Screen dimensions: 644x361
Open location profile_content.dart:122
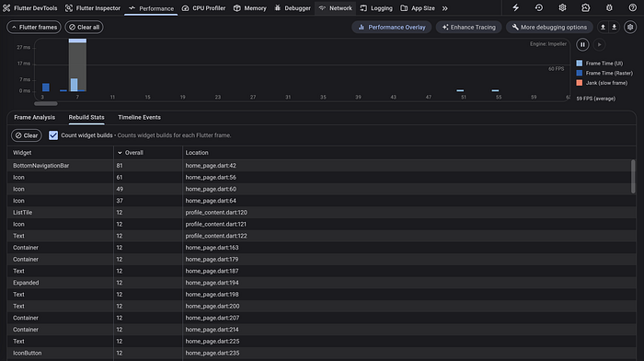[x=216, y=236]
